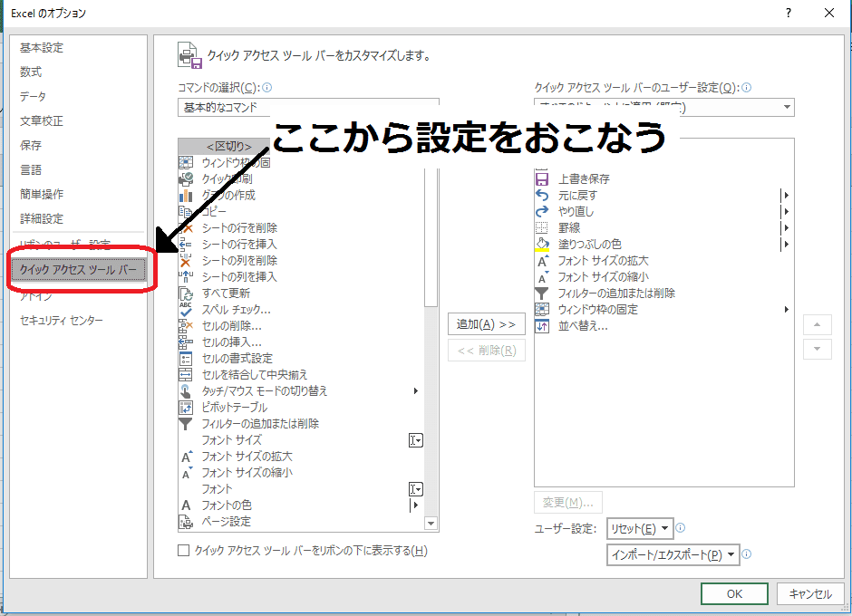
Task: Select right list ウィンドウ枠の固定 icon
Action: (542, 310)
